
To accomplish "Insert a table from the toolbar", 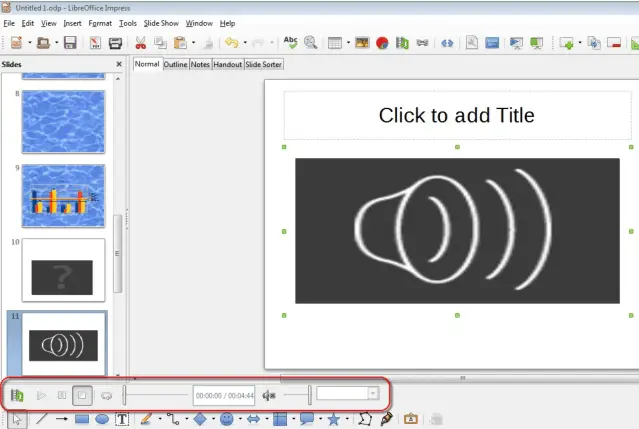I will [335, 42].
